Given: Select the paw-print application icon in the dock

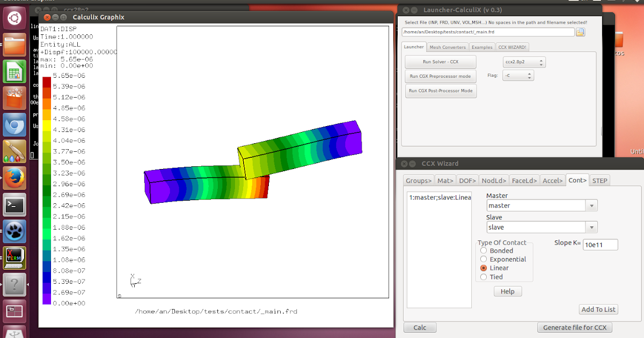Looking at the screenshot, I should (x=14, y=231).
